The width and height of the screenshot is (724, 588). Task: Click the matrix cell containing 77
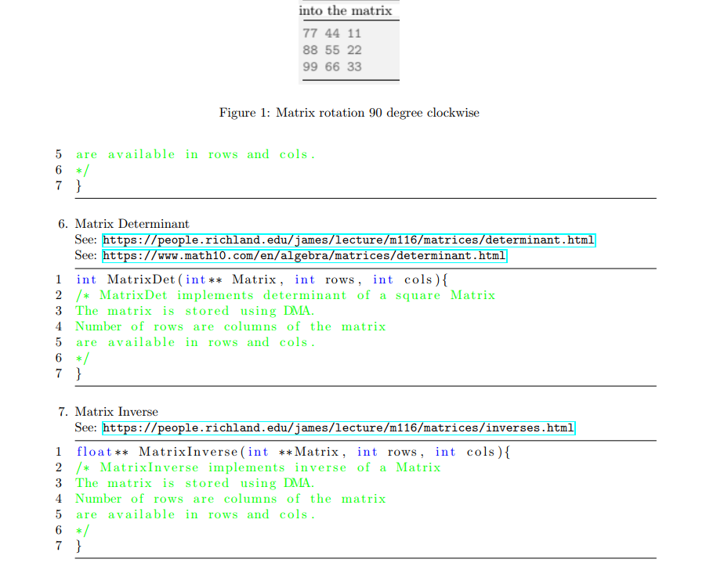[x=310, y=34]
